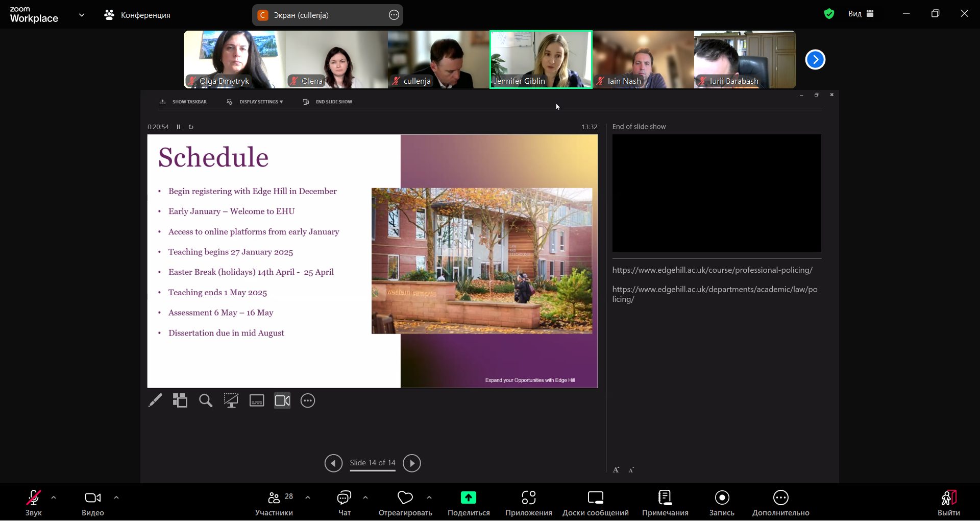Viewport: 980px width, 521px height.
Task: Open the Отреагировать reactions heart icon
Action: point(405,498)
